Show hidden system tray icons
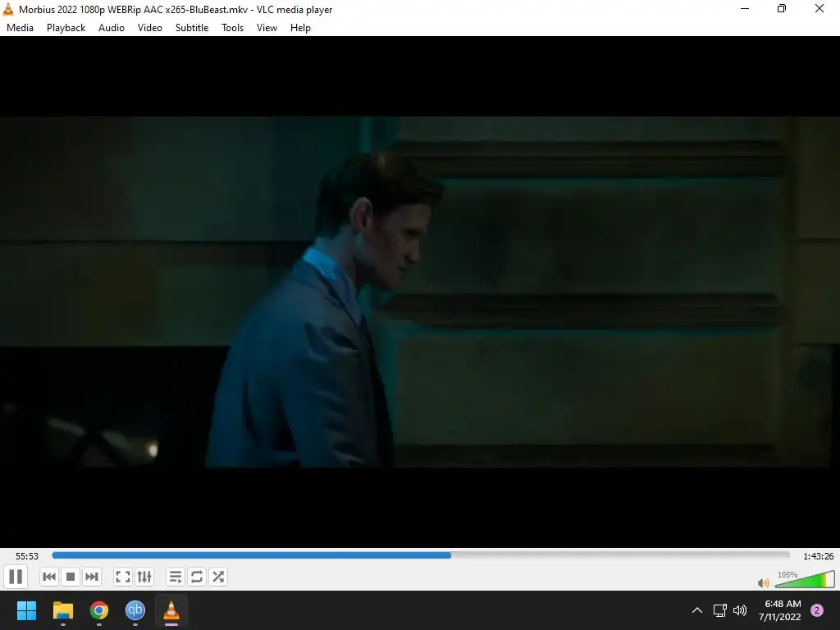The width and height of the screenshot is (840, 630). (x=697, y=610)
